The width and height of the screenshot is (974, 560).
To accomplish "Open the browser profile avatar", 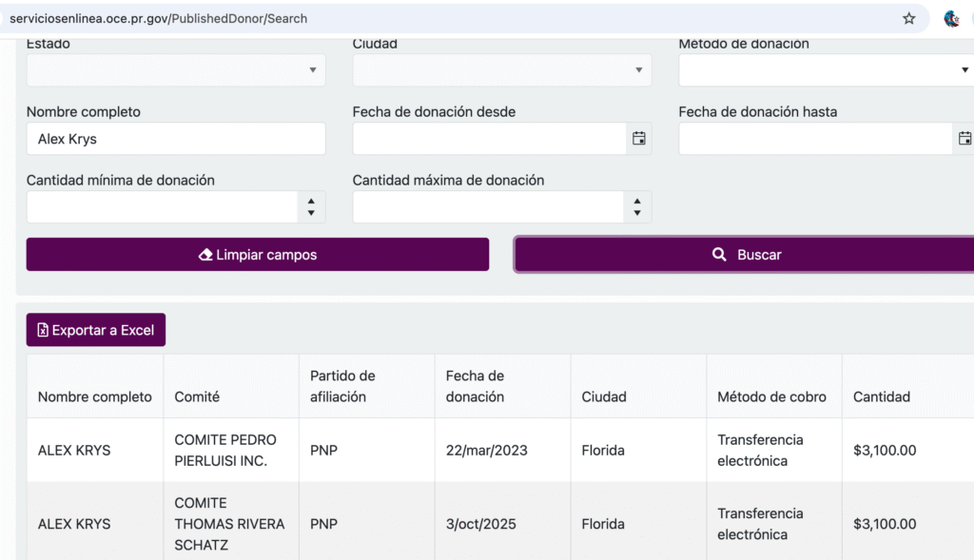I will [951, 19].
